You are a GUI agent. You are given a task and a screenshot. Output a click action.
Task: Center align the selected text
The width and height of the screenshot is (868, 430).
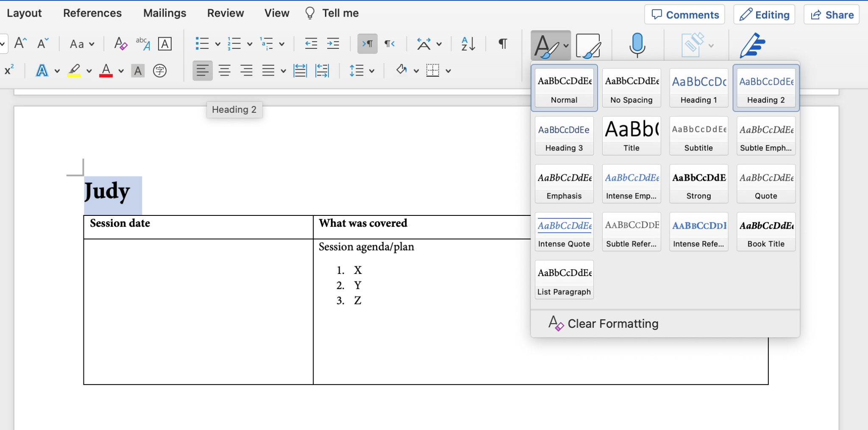click(x=224, y=70)
